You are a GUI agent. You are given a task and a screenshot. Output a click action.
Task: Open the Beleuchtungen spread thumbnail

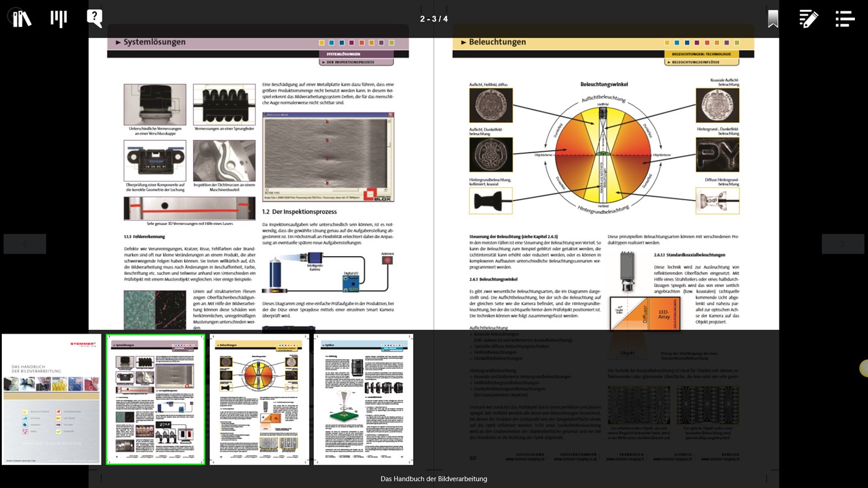(x=259, y=399)
